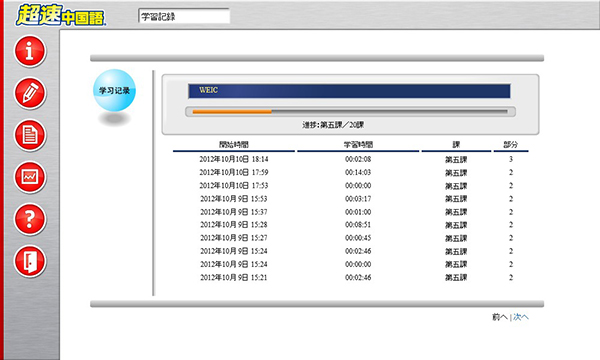
Task: Click the 部分 column header
Action: (511, 145)
